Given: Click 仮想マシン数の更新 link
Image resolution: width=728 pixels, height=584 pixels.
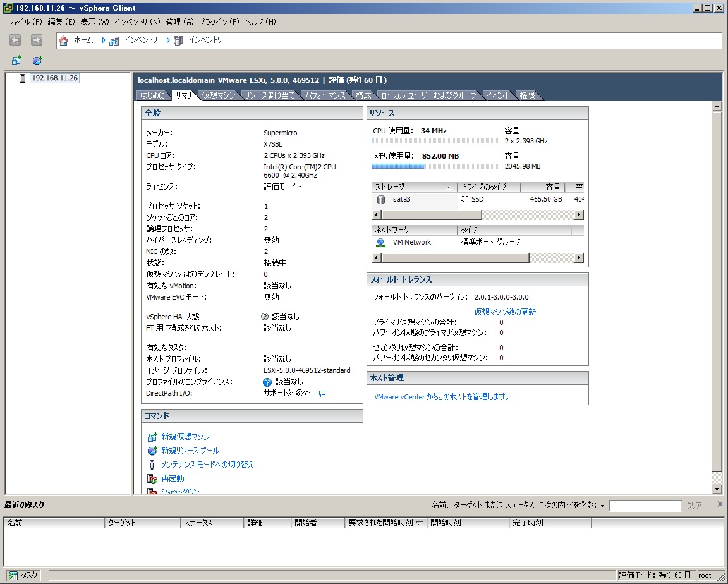Looking at the screenshot, I should (505, 312).
